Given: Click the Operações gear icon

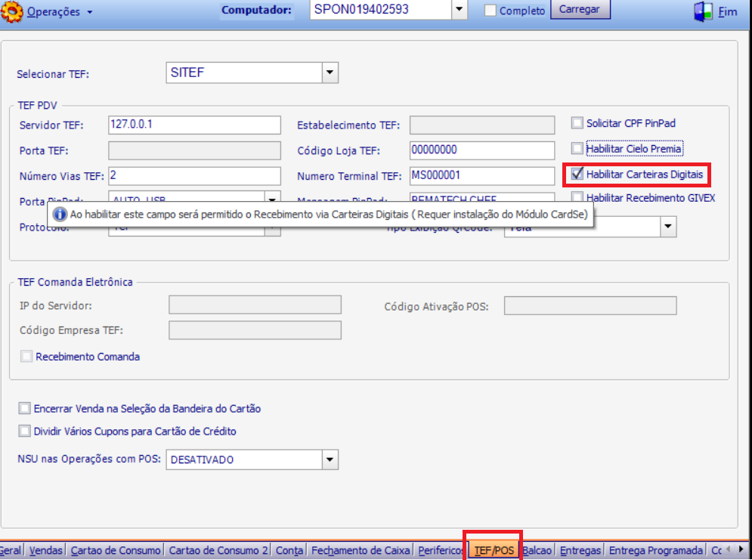Looking at the screenshot, I should click(x=11, y=11).
